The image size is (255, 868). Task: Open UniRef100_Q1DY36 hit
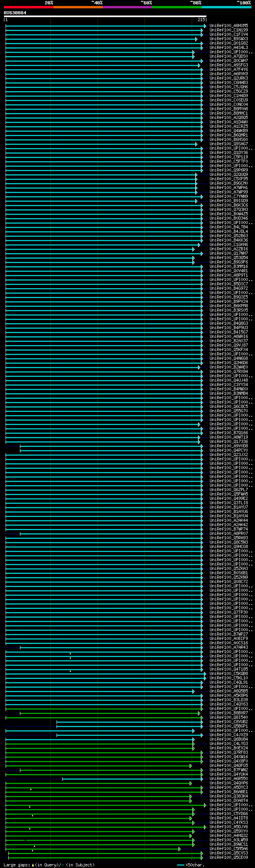229,152
